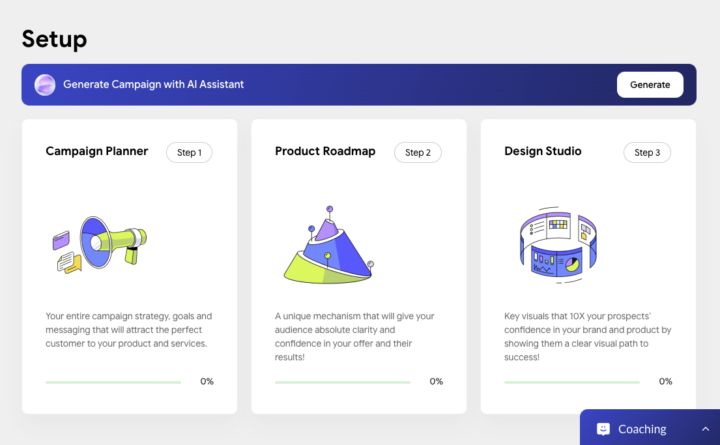Click the Product Roadmap mountain illustration

329,244
